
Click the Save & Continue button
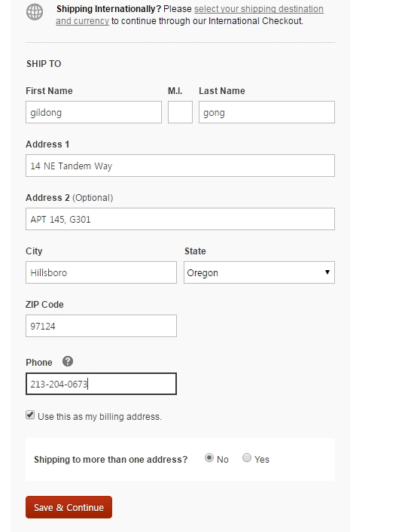(x=69, y=507)
